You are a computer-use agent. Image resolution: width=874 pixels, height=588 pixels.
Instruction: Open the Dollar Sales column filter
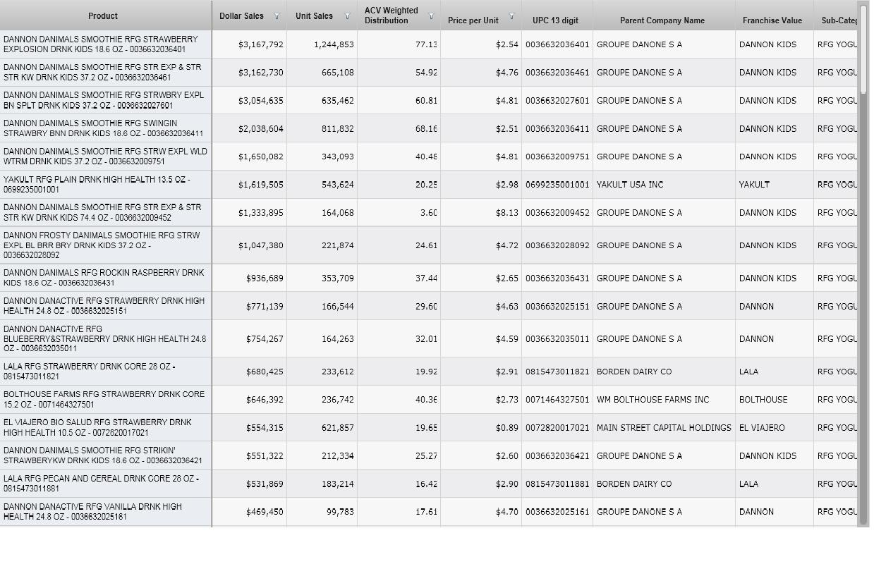277,16
